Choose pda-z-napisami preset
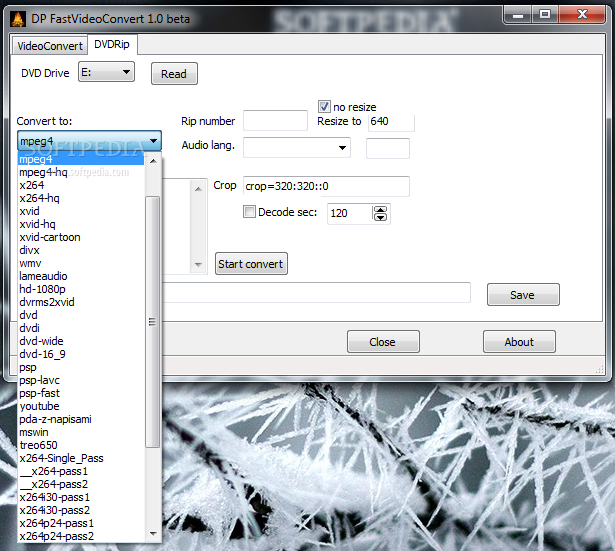 81,419
